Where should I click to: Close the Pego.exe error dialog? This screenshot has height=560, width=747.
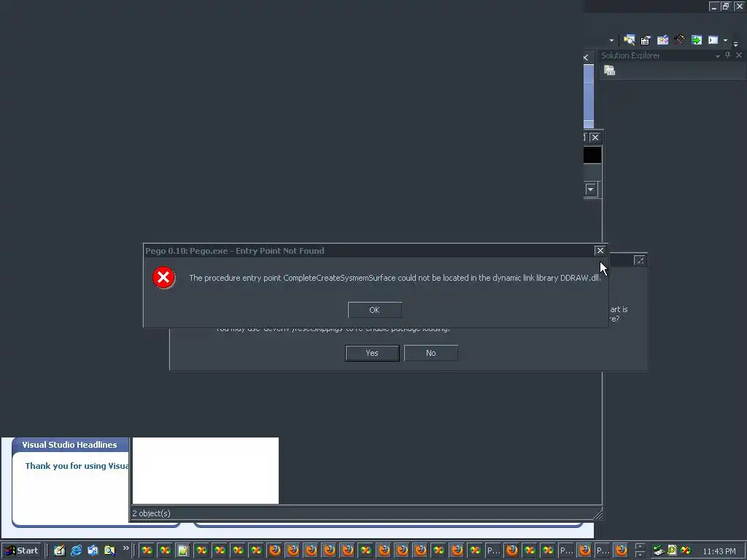click(x=600, y=251)
